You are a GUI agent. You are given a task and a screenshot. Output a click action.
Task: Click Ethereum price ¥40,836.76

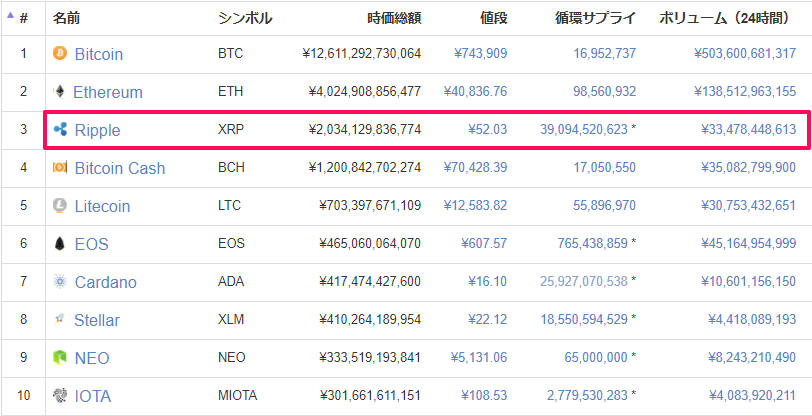475,91
